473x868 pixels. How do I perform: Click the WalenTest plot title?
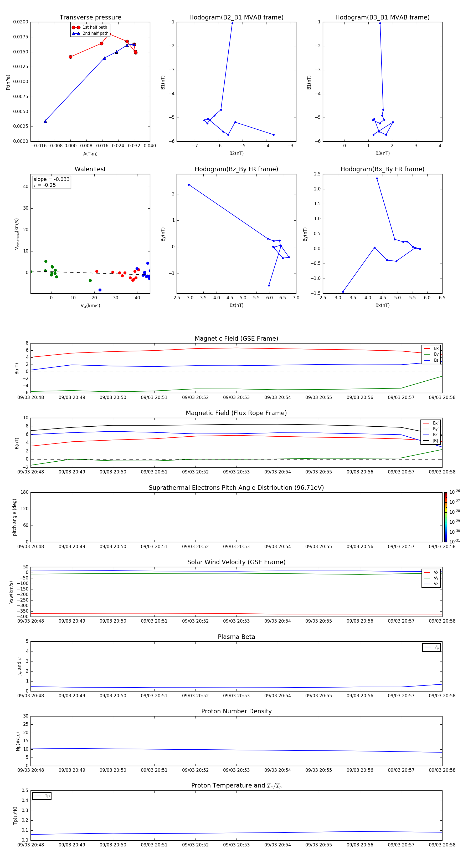(90, 169)
